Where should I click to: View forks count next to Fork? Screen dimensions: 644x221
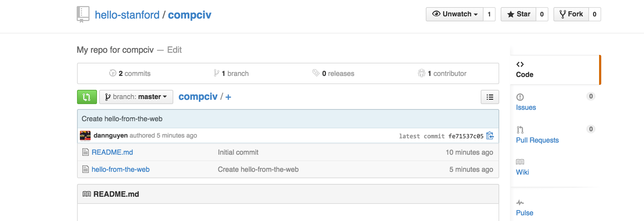(x=594, y=14)
